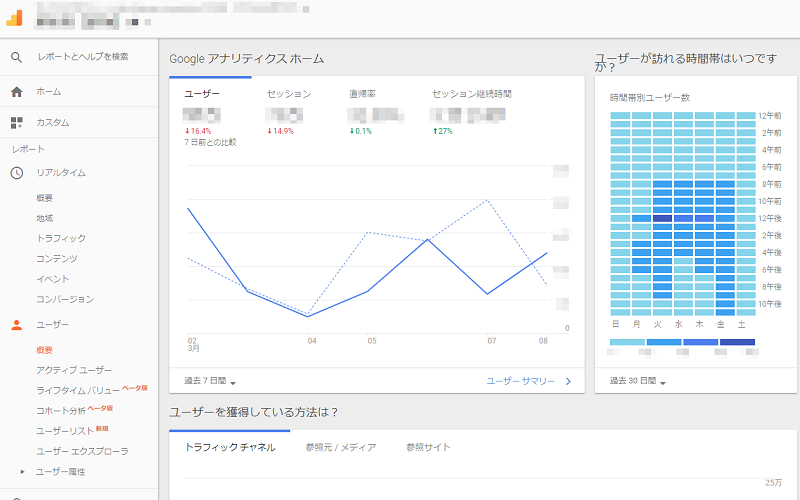This screenshot has width=800, height=500.
Task: Open ユーザー エクスプローラ report
Action: click(82, 452)
